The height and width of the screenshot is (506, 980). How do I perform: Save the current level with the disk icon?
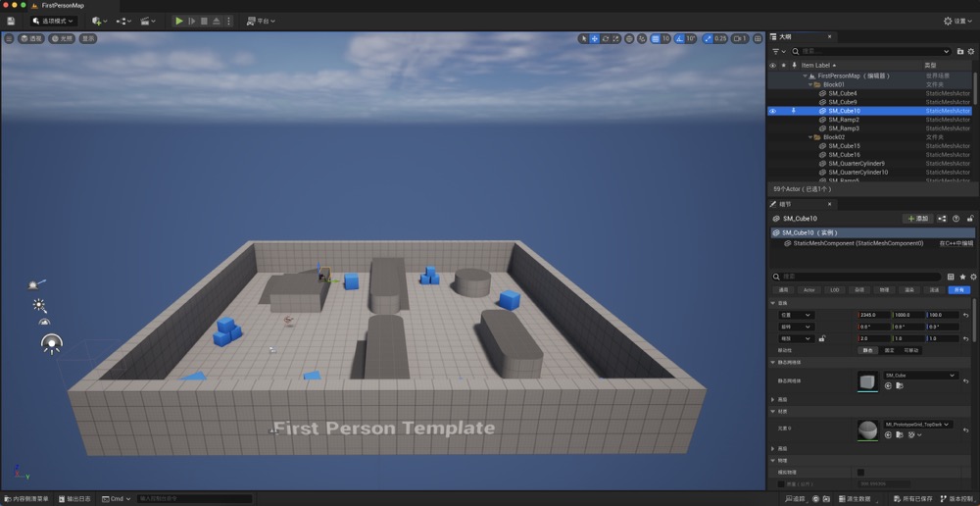tap(11, 21)
